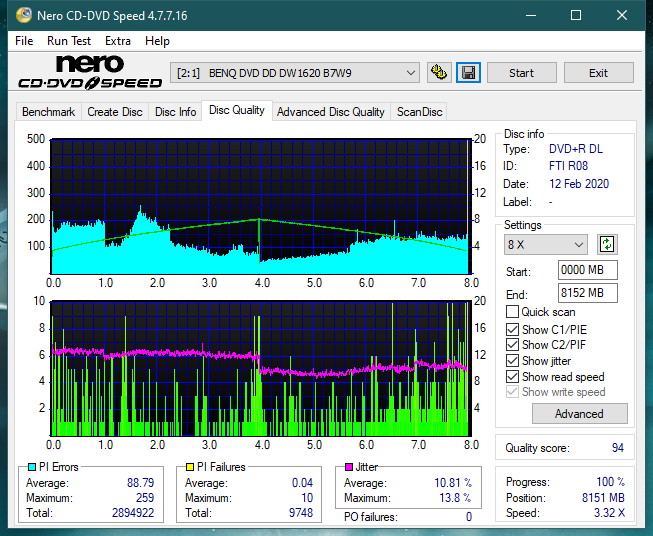Viewport: 653px width, 536px height.
Task: Click the End MB input field
Action: [x=587, y=293]
